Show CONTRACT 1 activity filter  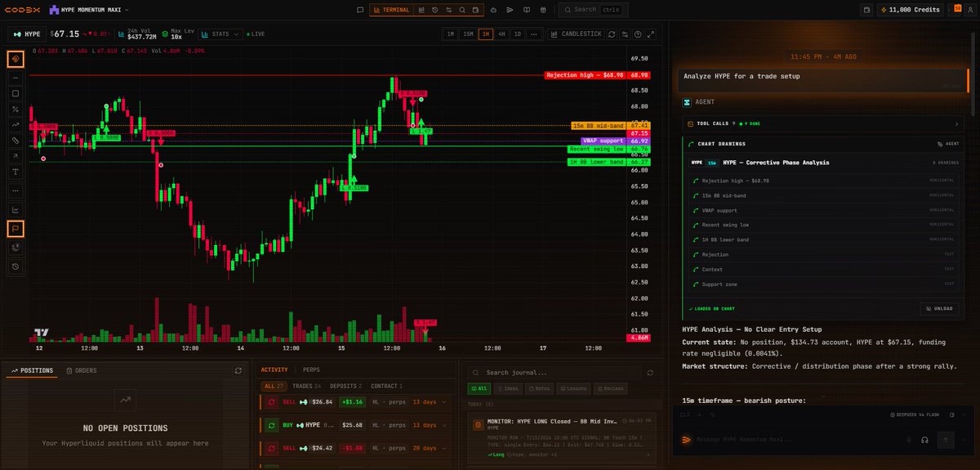tap(387, 386)
